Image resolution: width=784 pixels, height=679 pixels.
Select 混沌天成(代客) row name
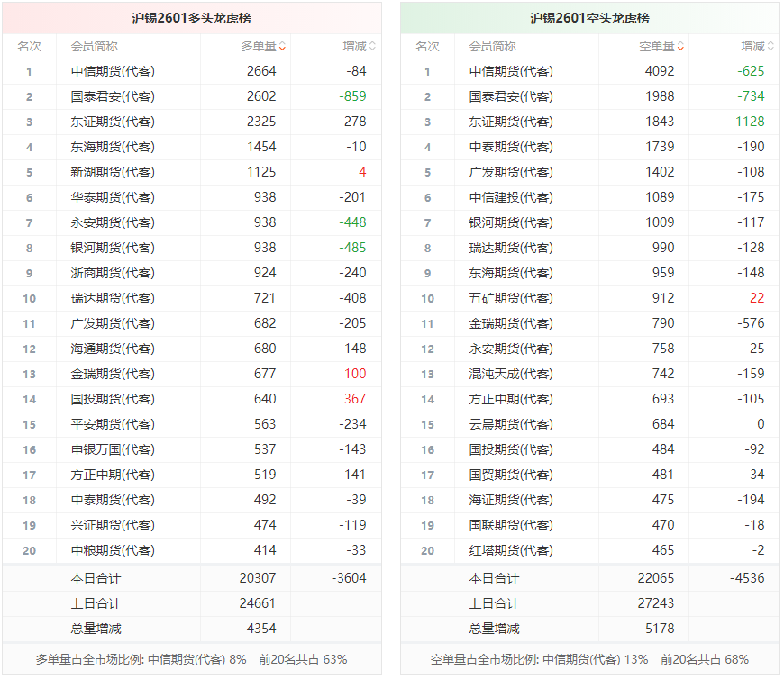click(x=511, y=375)
